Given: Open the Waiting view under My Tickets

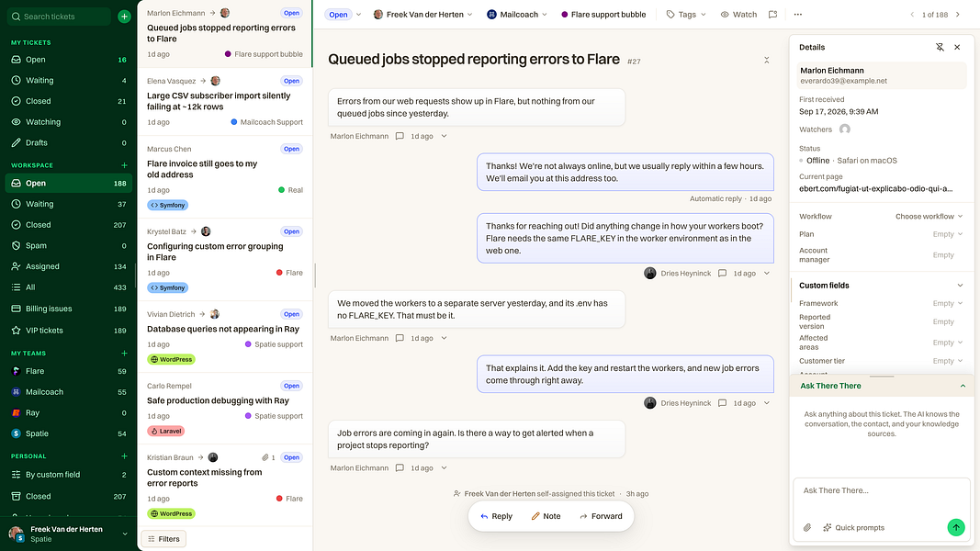Looking at the screenshot, I should point(69,80).
